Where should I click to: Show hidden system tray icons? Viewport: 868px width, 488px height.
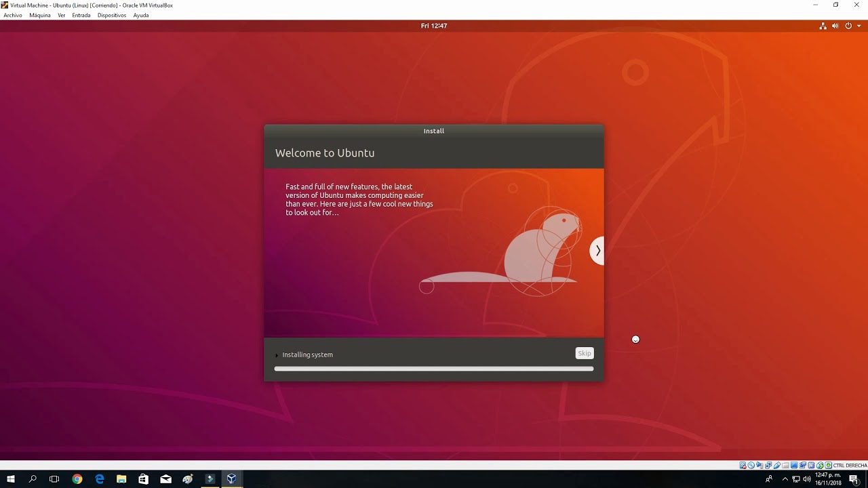pos(785,479)
